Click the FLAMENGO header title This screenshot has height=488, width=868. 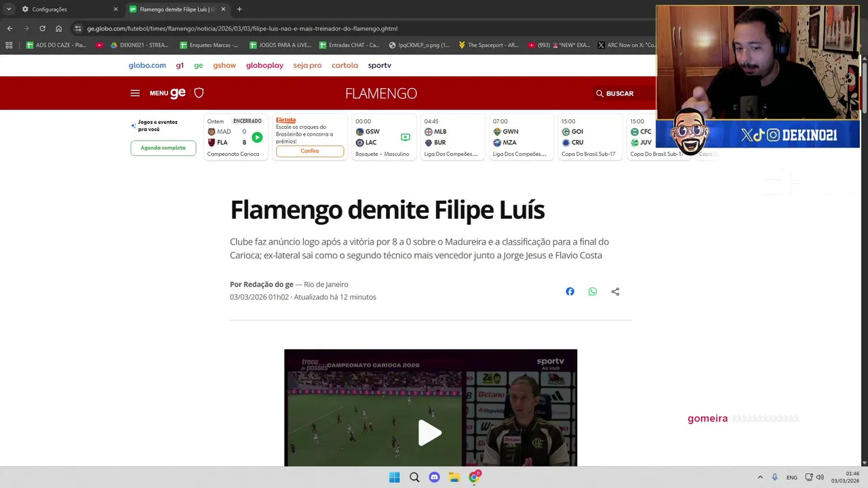381,94
